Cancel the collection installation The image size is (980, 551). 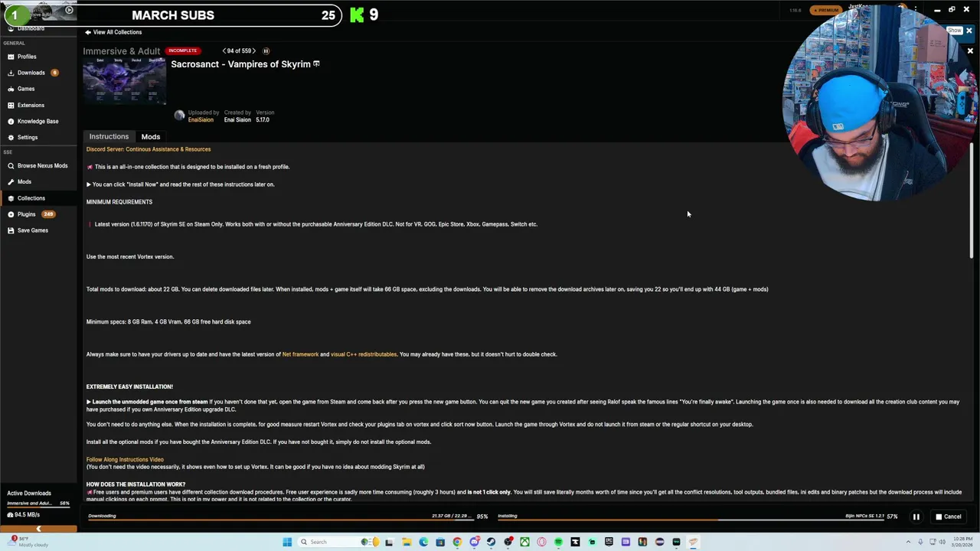949,517
